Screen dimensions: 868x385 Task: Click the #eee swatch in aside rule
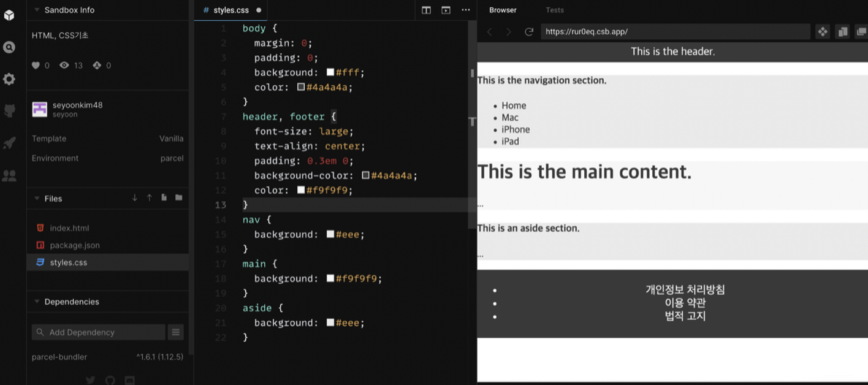point(330,322)
